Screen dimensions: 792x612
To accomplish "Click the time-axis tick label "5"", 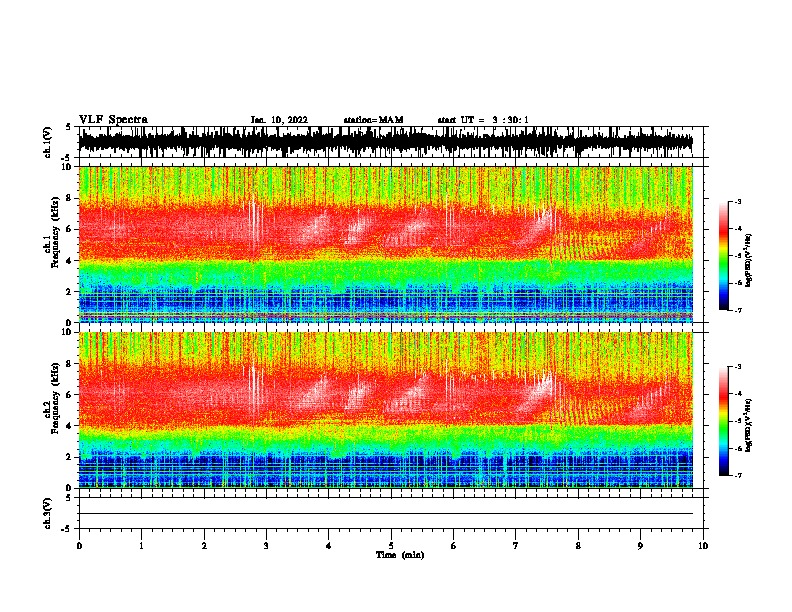I will pos(391,546).
